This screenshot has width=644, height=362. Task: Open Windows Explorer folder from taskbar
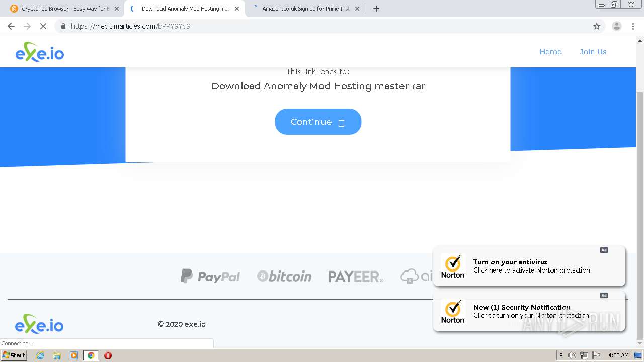point(57,355)
